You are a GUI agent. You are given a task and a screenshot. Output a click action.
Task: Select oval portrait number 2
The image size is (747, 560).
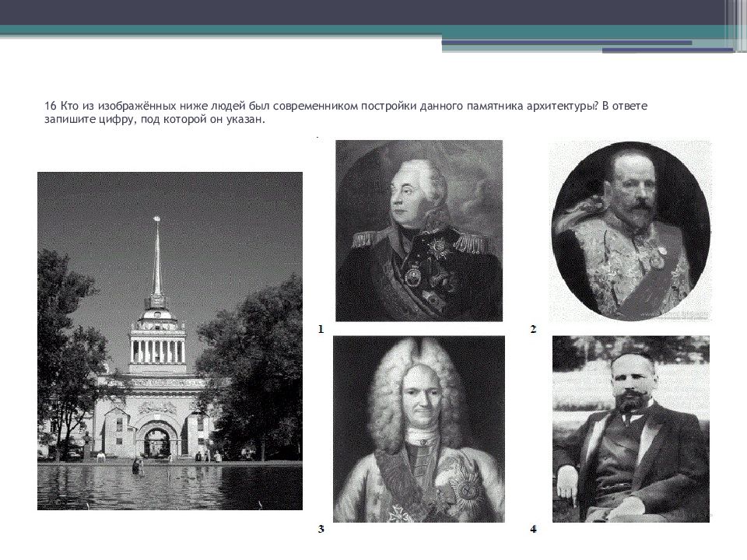pos(631,231)
